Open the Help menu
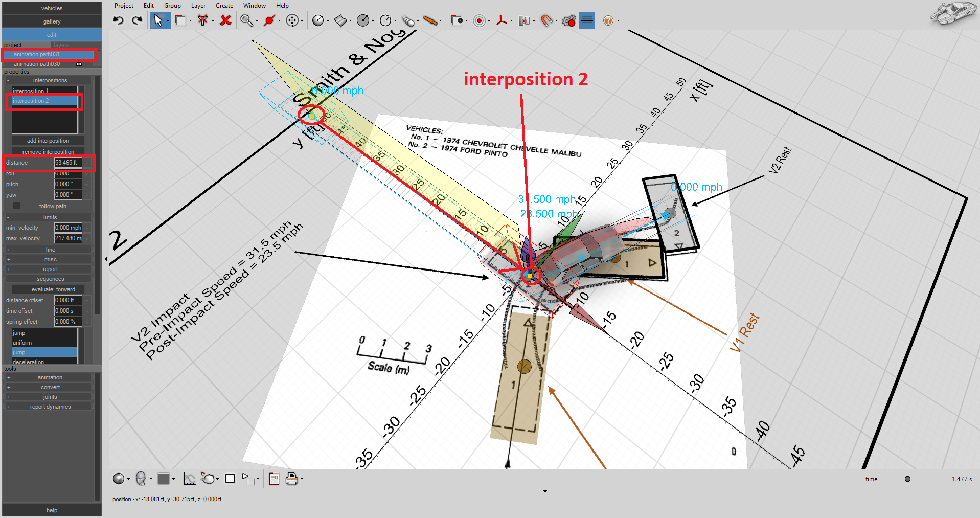This screenshot has height=518, width=980. coord(282,6)
